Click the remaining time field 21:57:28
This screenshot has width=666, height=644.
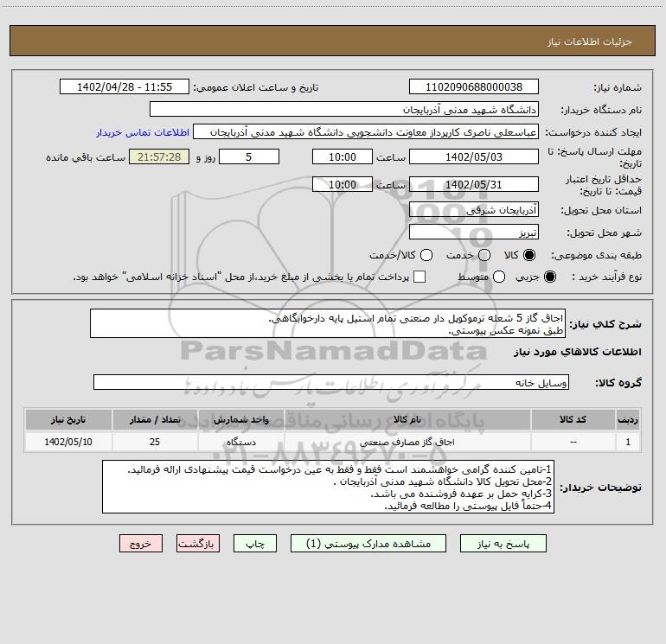(x=159, y=156)
